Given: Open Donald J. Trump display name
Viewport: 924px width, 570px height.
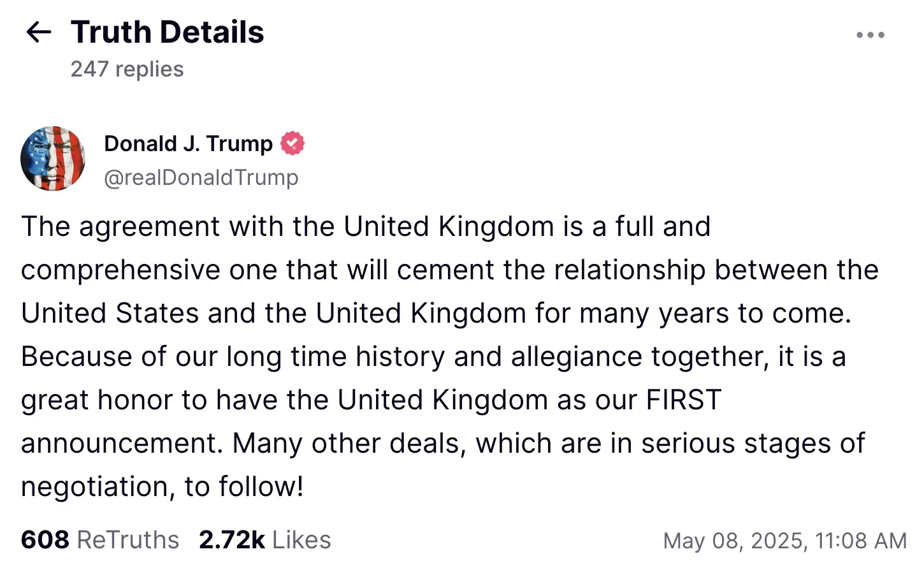Looking at the screenshot, I should click(188, 143).
